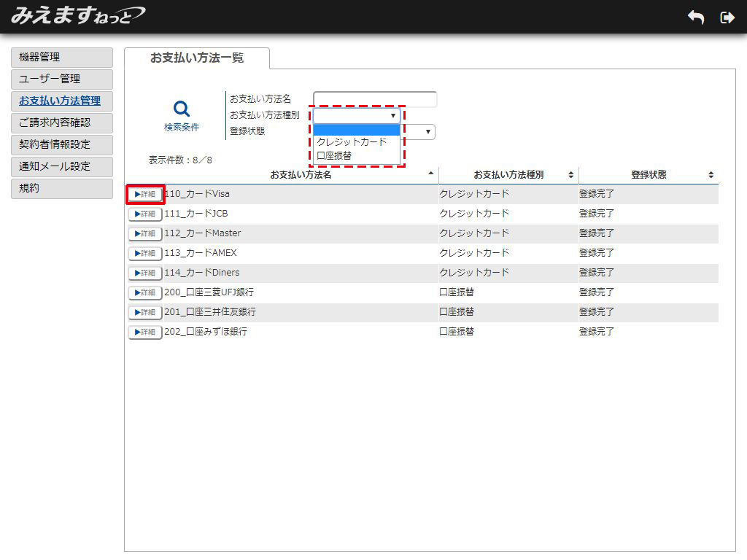Screen dimensions: 747x560
Task: Expand the 登録状態 dropdown
Action: click(428, 132)
